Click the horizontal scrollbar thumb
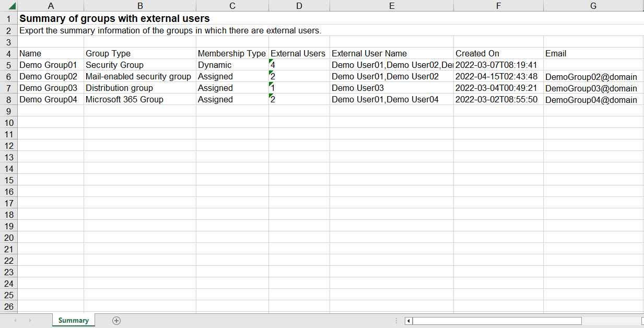Image resolution: width=644 pixels, height=328 pixels. pos(496,321)
